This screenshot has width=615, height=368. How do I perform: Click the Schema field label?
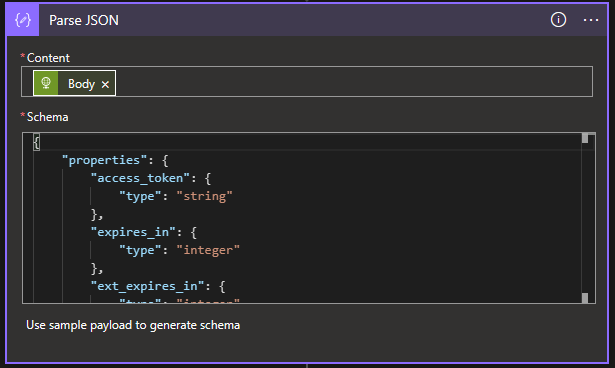pos(47,117)
